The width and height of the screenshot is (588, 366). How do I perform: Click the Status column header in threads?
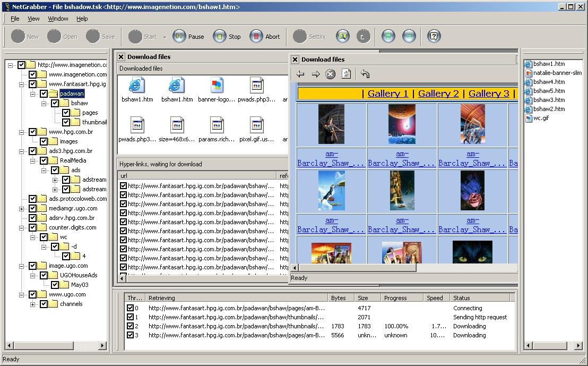pos(480,297)
